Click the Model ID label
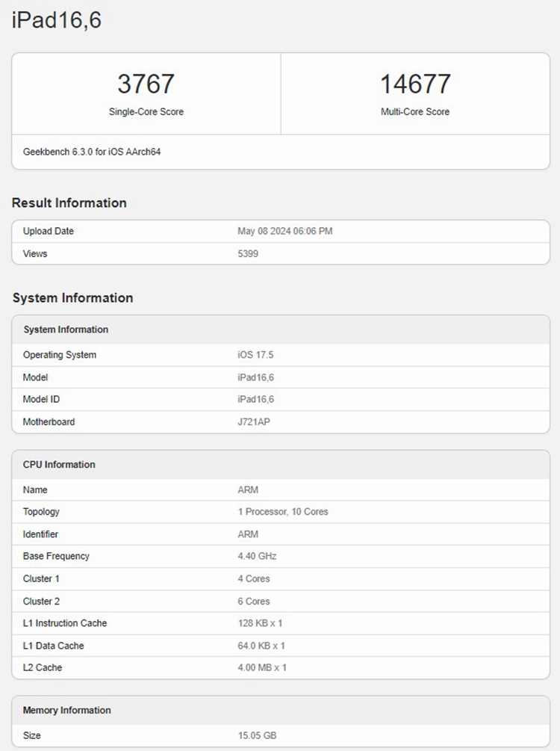 [x=41, y=399]
